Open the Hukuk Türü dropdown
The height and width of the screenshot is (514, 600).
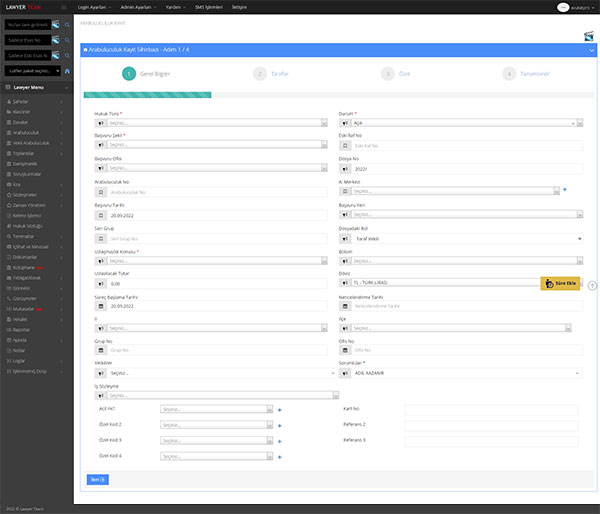click(x=217, y=123)
